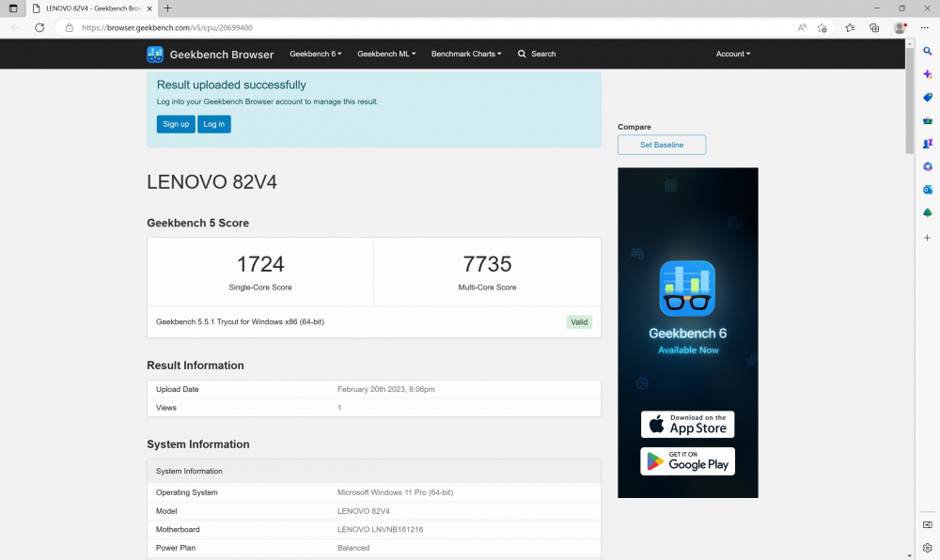
Task: Open Settings and more ellipsis menu
Action: pyautogui.click(x=924, y=27)
